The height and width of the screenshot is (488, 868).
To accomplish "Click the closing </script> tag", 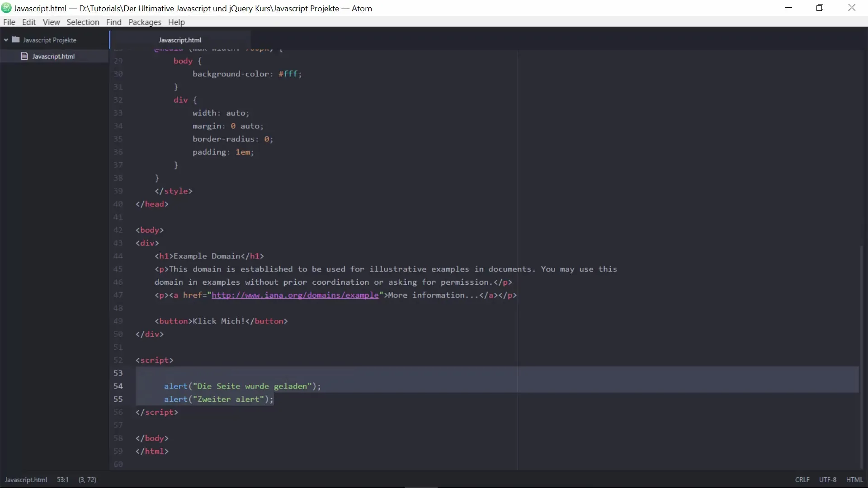I will pyautogui.click(x=157, y=412).
